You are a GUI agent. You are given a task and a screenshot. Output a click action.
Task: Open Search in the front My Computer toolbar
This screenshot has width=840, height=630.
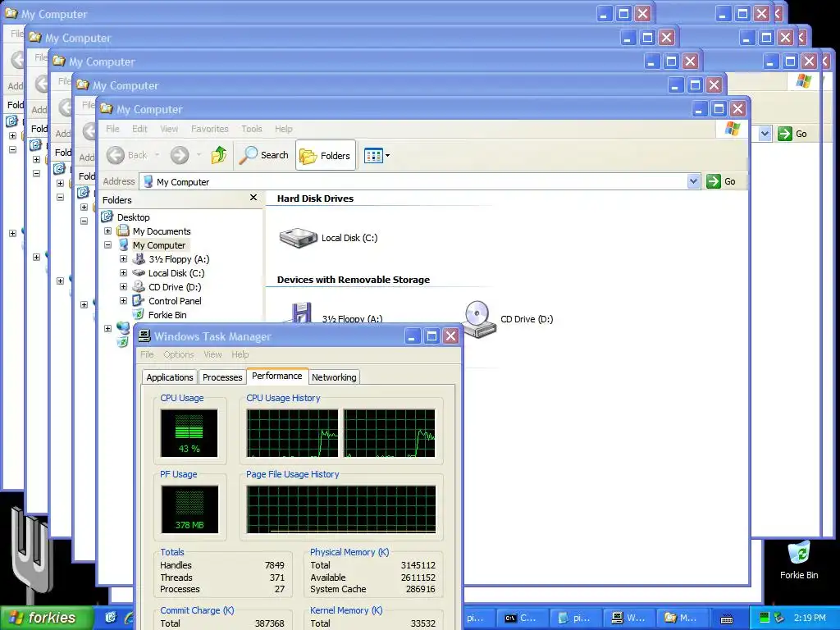263,155
